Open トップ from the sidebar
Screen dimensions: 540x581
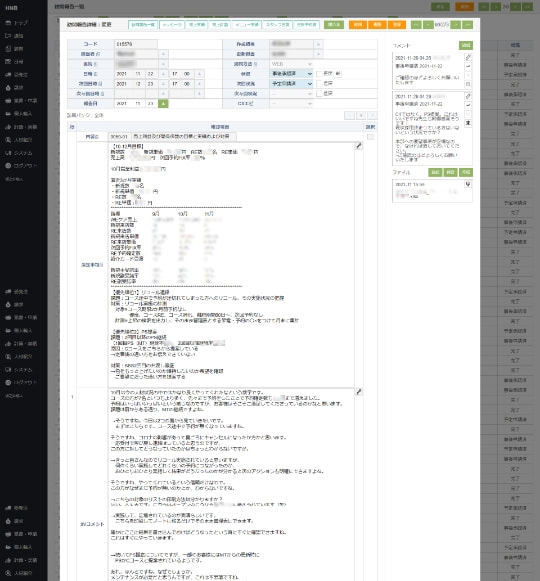pyautogui.click(x=17, y=23)
